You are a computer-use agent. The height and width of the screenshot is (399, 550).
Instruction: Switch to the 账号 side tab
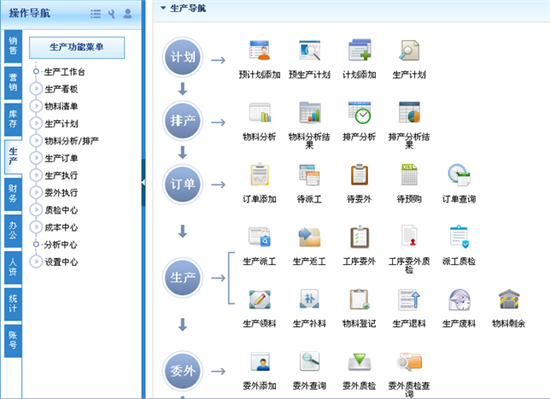(x=13, y=341)
